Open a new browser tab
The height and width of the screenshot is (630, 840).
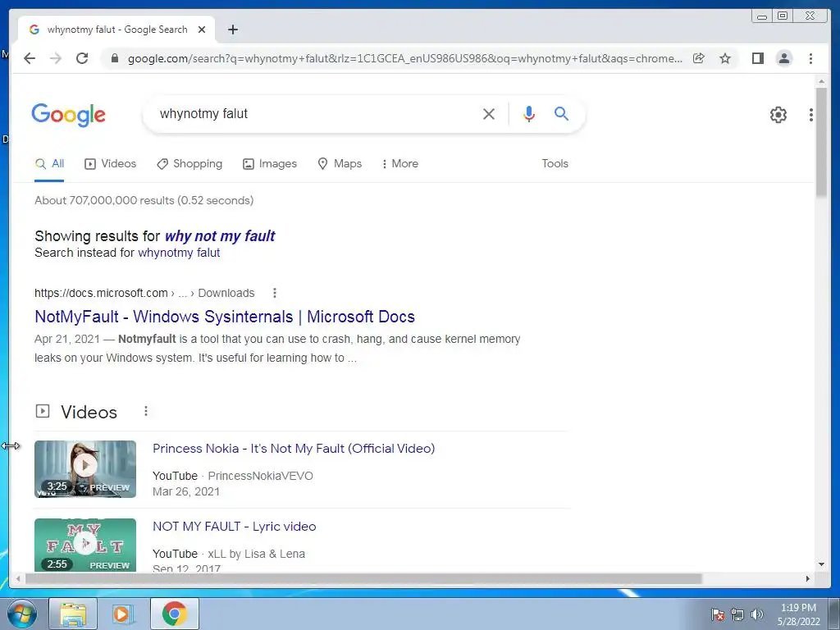tap(232, 30)
